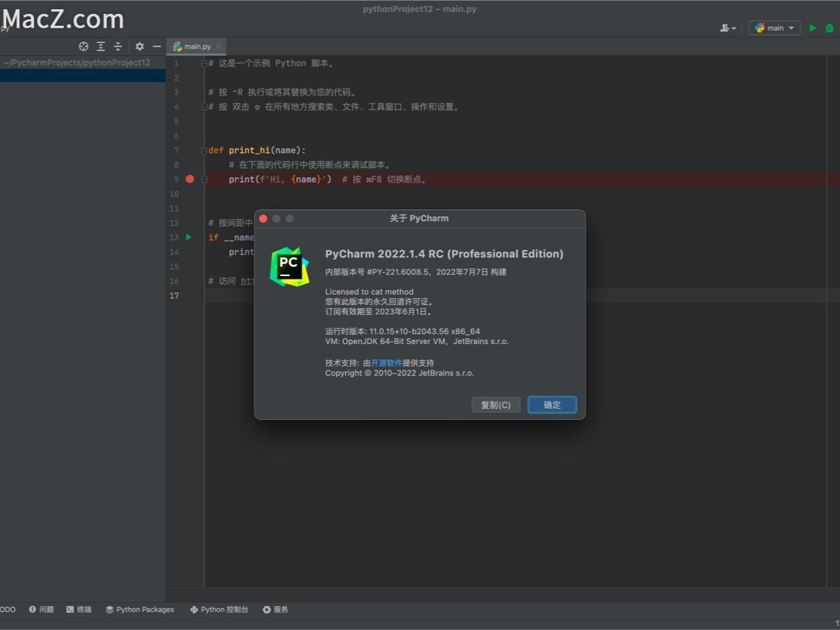The height and width of the screenshot is (630, 840).
Task: Expand all items in project tree
Action: pos(100,46)
